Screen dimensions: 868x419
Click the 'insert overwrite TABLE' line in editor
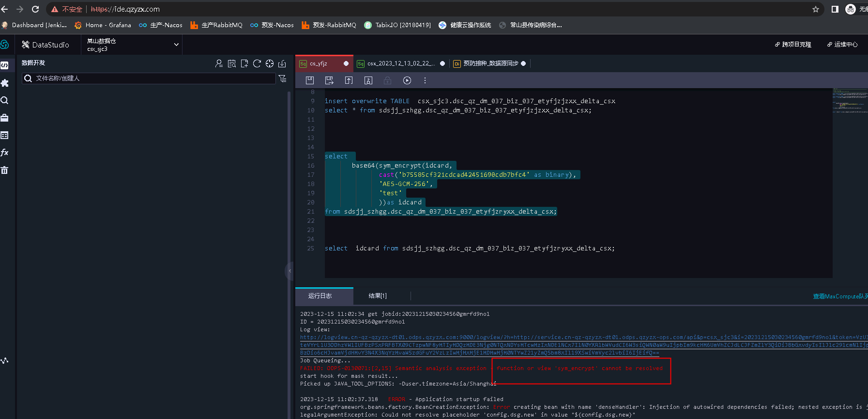[470, 101]
